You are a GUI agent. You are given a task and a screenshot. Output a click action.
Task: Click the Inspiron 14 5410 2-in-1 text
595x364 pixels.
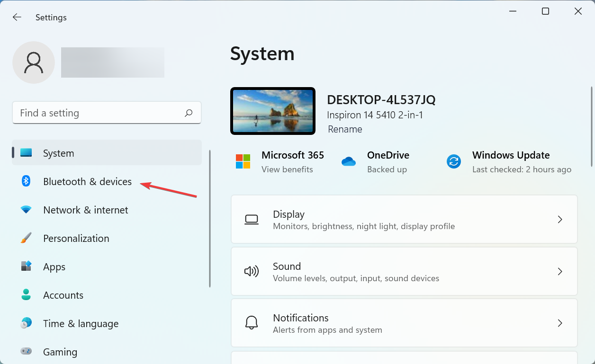coord(375,115)
